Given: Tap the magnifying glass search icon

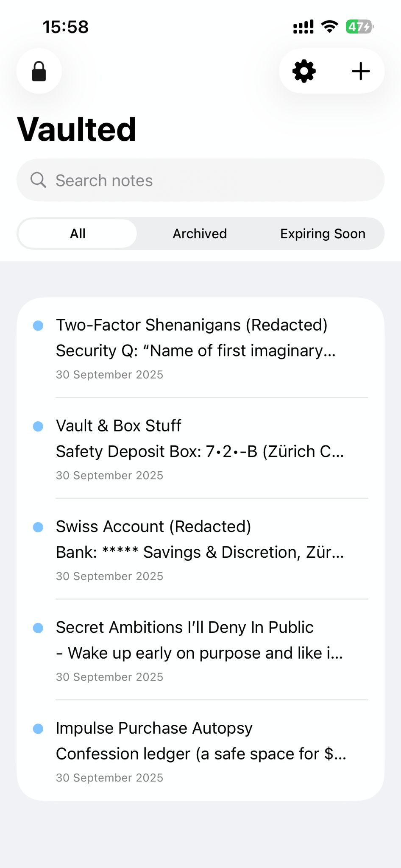Looking at the screenshot, I should click(x=38, y=180).
